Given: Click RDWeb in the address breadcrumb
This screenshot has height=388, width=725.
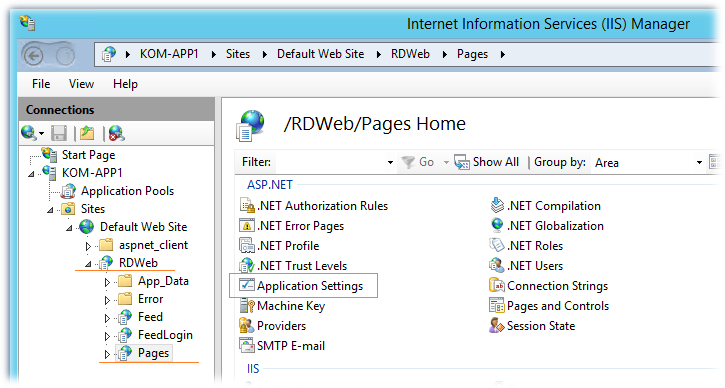Looking at the screenshot, I should (410, 54).
